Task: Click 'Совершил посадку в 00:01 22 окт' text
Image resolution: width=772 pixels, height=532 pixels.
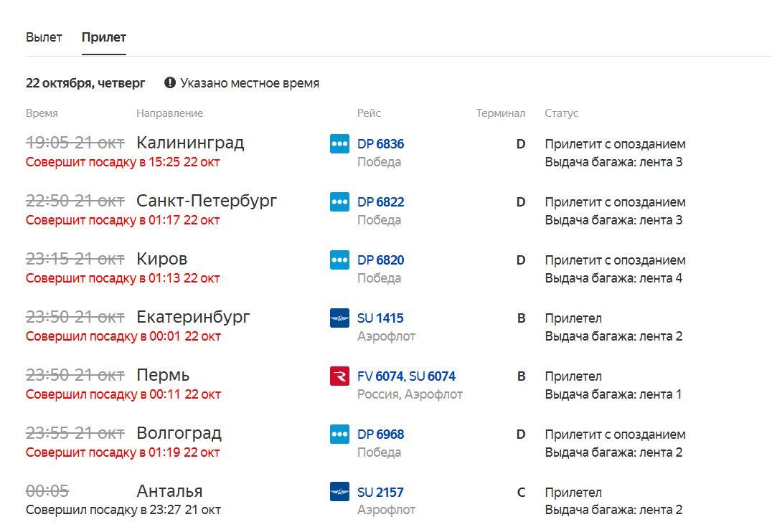Action: pos(123,336)
